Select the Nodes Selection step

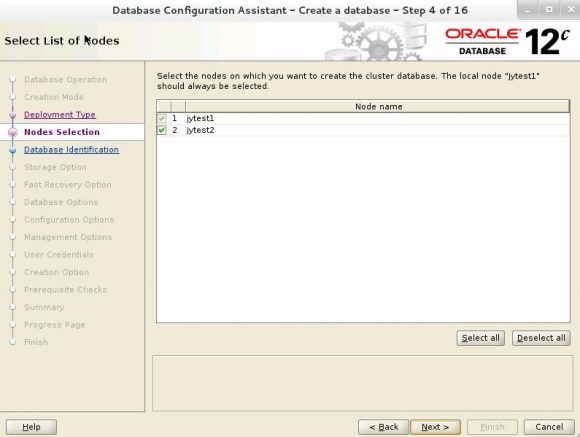click(x=62, y=132)
